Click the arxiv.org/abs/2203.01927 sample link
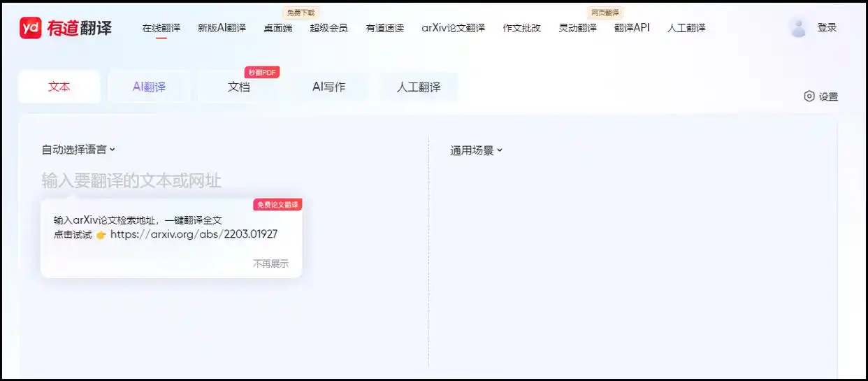The height and width of the screenshot is (381, 868). pyautogui.click(x=194, y=234)
